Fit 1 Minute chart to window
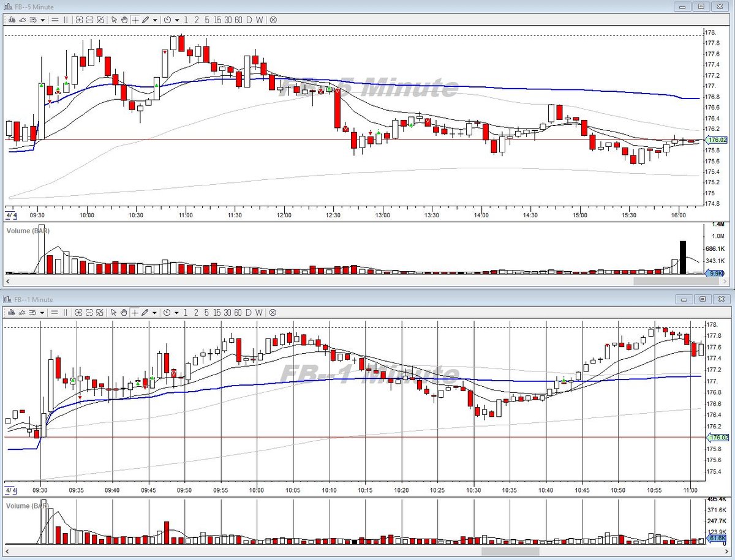The height and width of the screenshot is (560, 735). pyautogui.click(x=100, y=312)
